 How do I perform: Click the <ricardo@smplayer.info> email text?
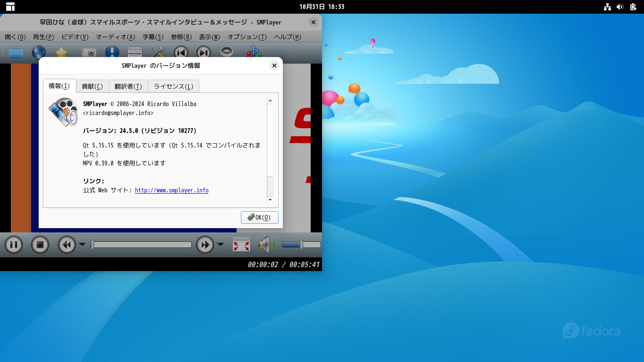(x=118, y=113)
